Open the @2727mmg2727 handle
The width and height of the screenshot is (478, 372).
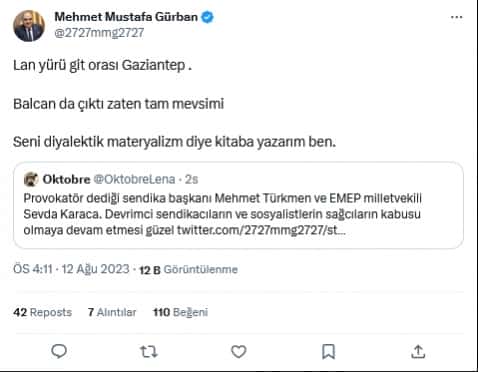pyautogui.click(x=99, y=33)
